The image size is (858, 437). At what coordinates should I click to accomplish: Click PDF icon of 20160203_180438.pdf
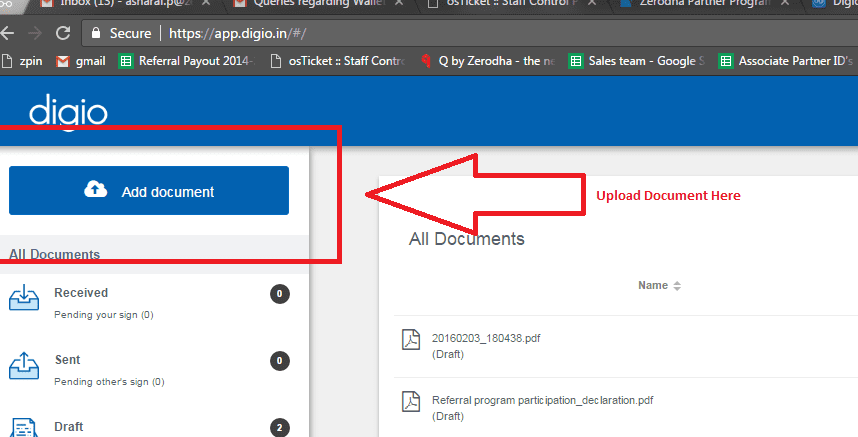pyautogui.click(x=411, y=340)
